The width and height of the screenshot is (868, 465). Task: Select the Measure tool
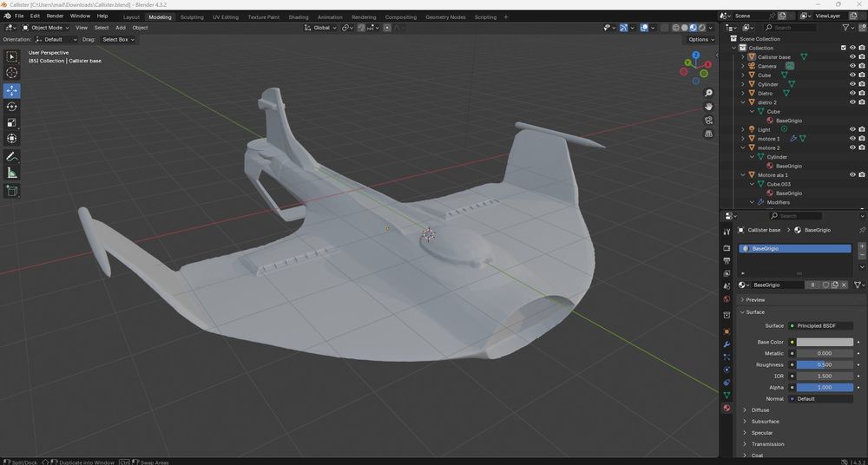tap(11, 174)
